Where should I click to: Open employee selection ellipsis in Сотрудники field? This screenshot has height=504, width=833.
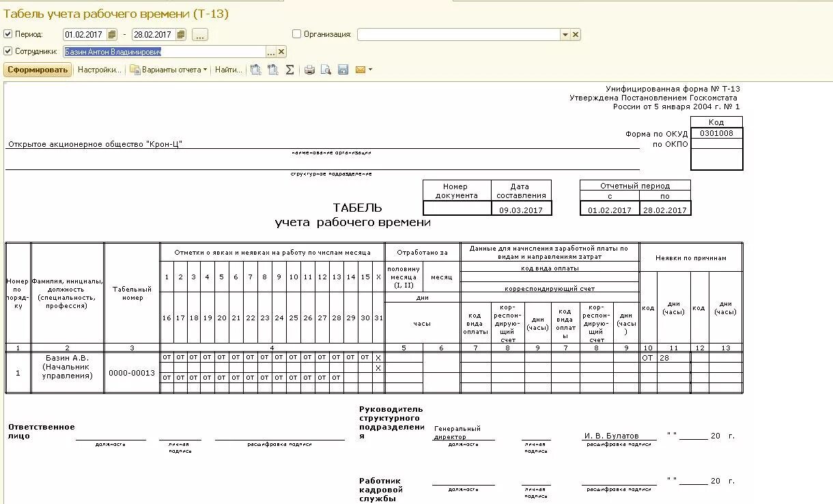tap(271, 52)
